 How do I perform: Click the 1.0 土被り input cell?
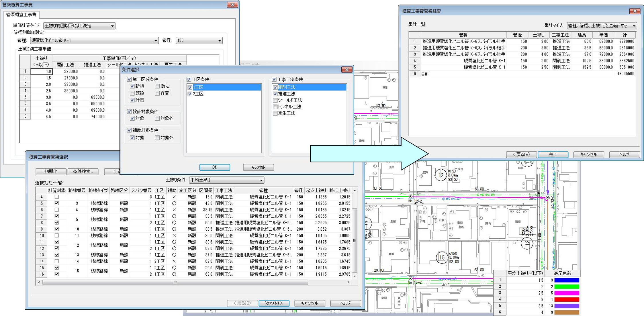(42, 72)
